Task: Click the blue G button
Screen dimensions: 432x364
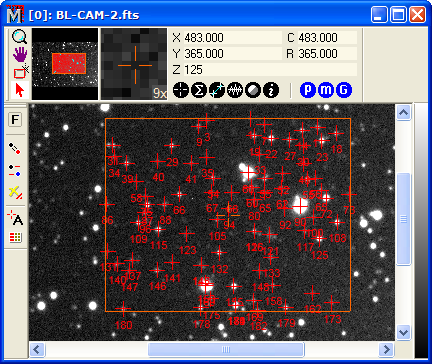Action: click(x=344, y=90)
